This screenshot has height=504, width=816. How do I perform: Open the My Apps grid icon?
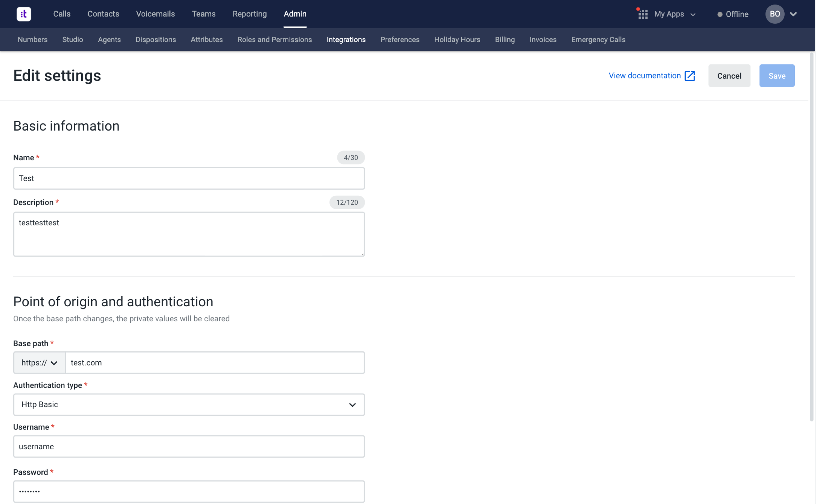(x=643, y=14)
